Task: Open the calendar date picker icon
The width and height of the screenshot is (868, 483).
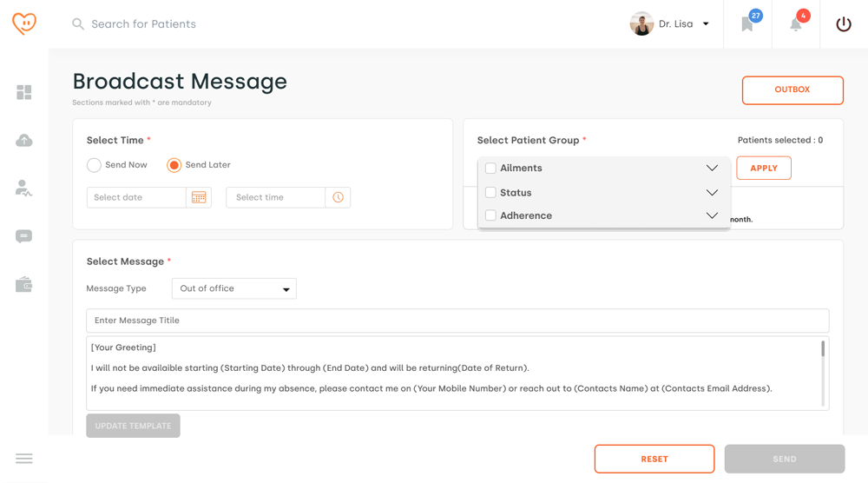Action: pos(199,198)
